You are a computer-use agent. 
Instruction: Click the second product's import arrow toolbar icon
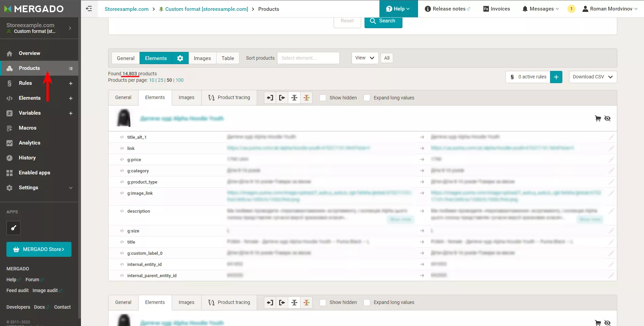(270, 303)
